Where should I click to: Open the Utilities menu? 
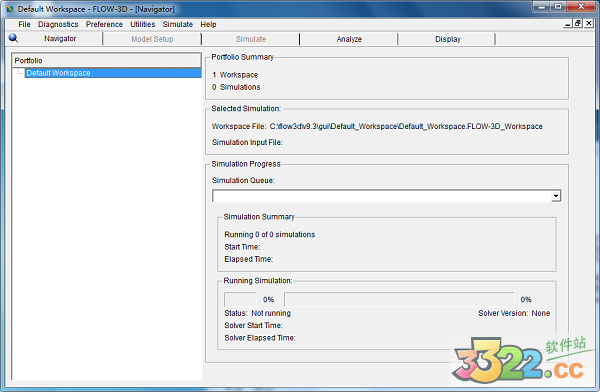143,24
